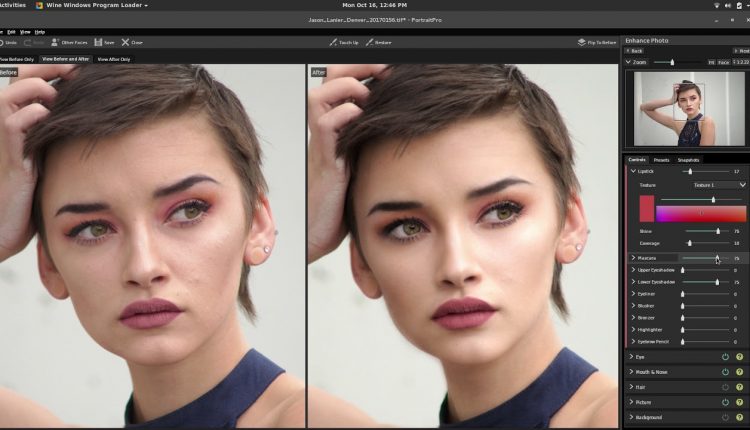Click the Back button in Enhance Photo

pos(634,51)
